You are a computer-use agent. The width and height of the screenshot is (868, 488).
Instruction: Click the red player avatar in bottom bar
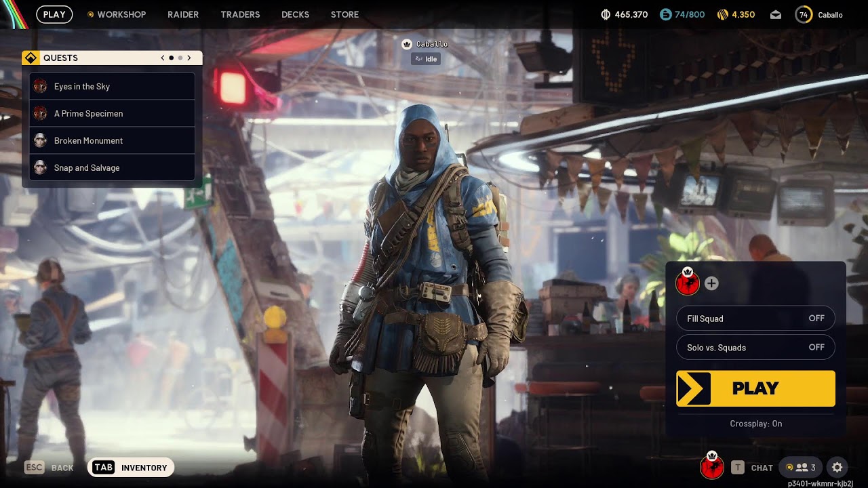[x=712, y=467]
